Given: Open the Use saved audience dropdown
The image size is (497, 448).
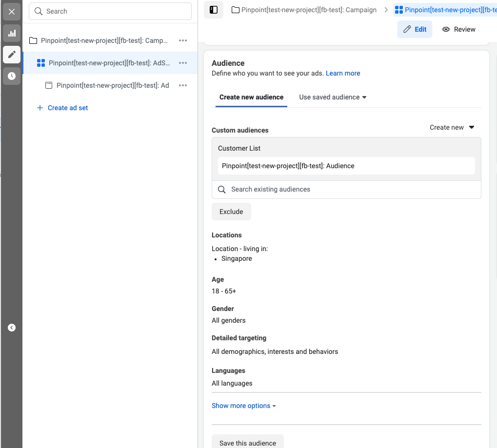Looking at the screenshot, I should point(333,97).
